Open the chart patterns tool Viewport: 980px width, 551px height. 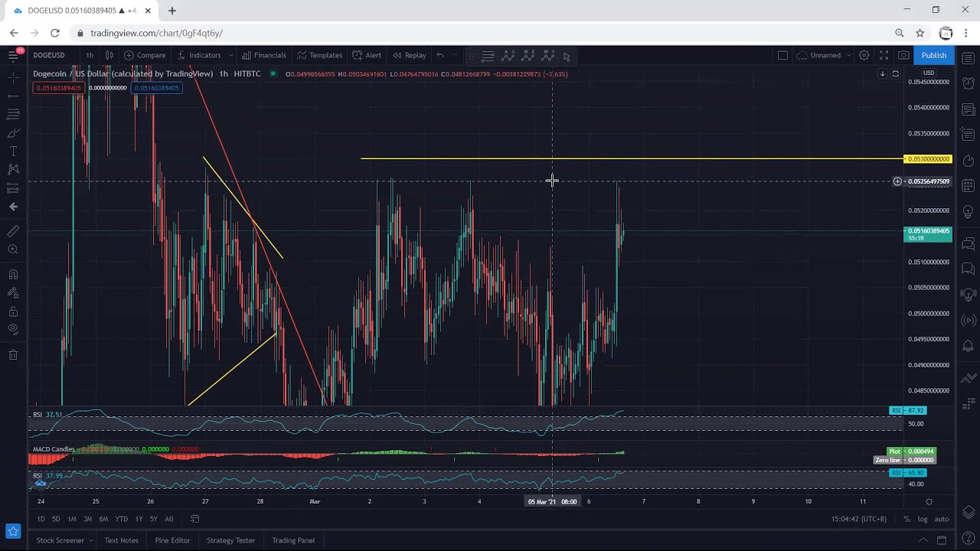coord(13,169)
